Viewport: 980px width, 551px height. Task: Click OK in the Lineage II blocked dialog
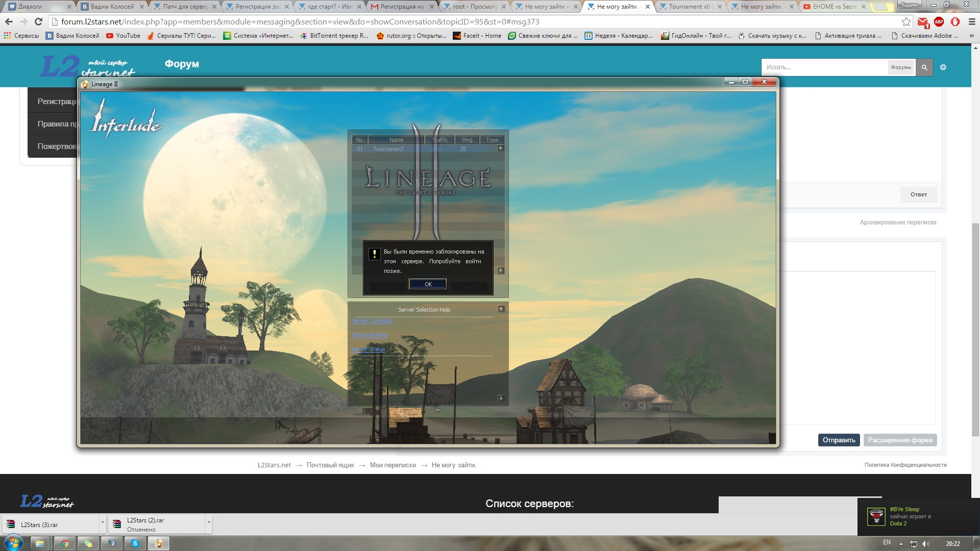(428, 284)
